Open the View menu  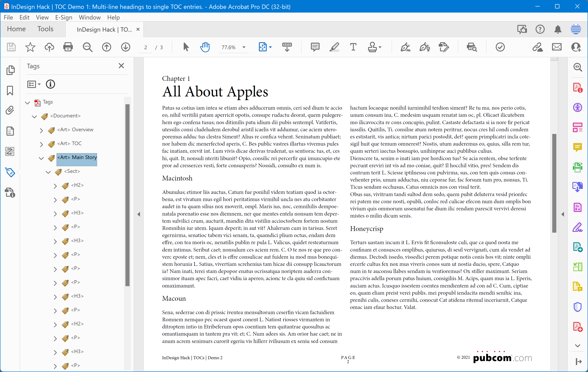click(42, 17)
